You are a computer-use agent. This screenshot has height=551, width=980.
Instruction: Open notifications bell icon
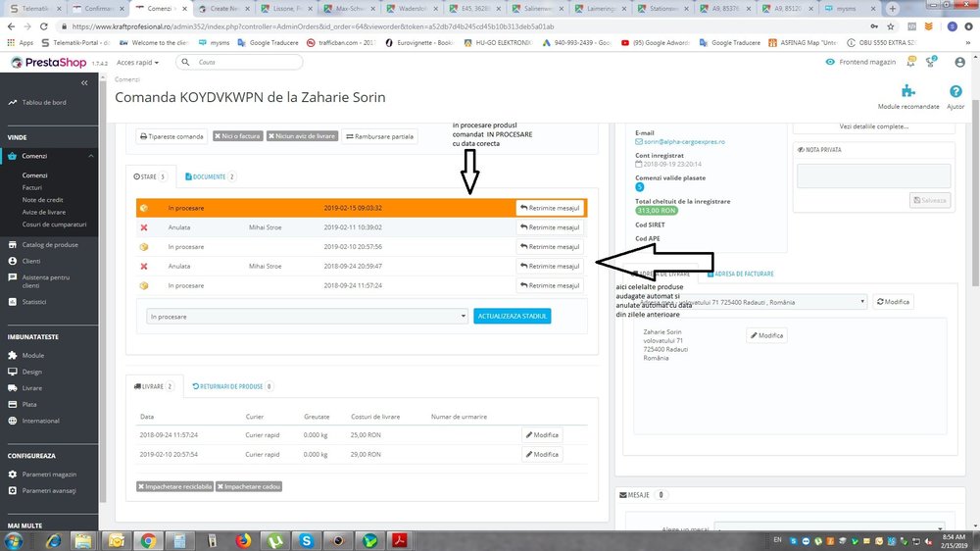910,62
